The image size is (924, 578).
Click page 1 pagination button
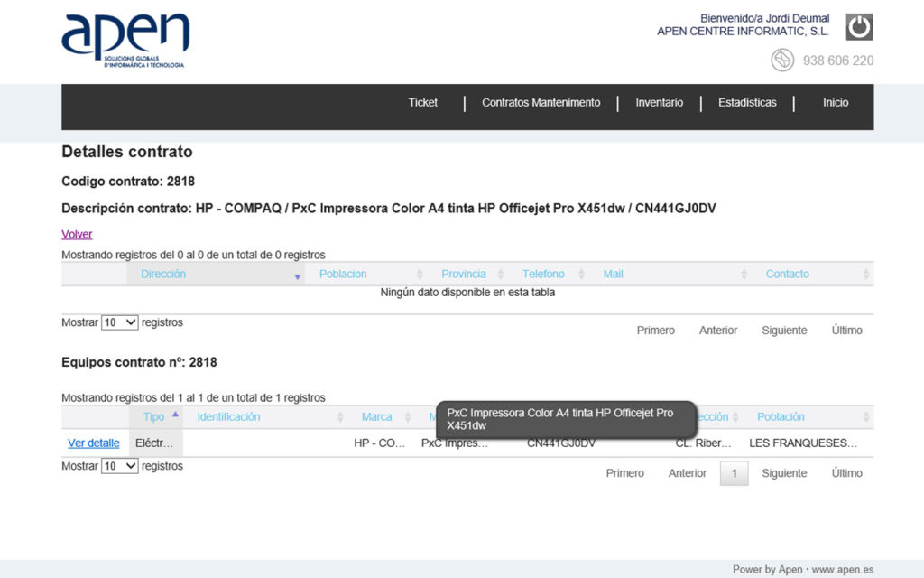(734, 473)
